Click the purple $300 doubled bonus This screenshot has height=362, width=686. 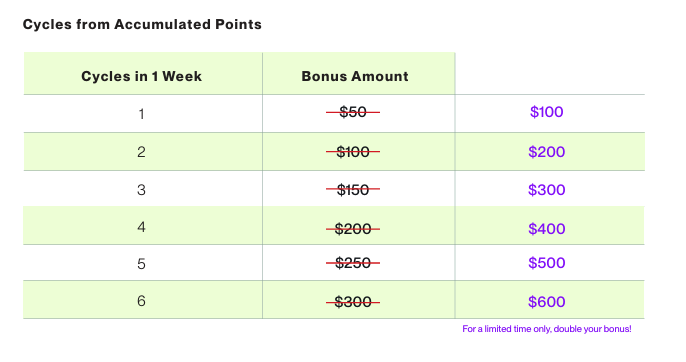[546, 190]
